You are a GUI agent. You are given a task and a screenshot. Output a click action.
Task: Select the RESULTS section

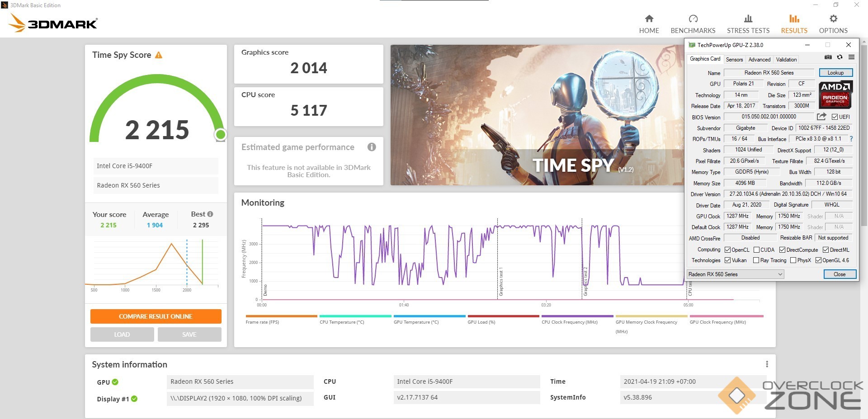click(x=794, y=24)
